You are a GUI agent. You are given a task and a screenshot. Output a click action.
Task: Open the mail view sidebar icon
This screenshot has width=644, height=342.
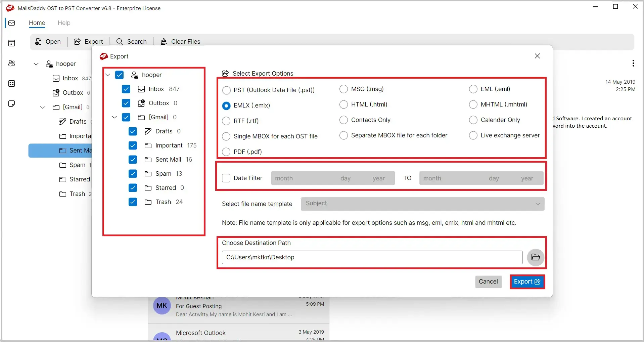[x=12, y=23]
